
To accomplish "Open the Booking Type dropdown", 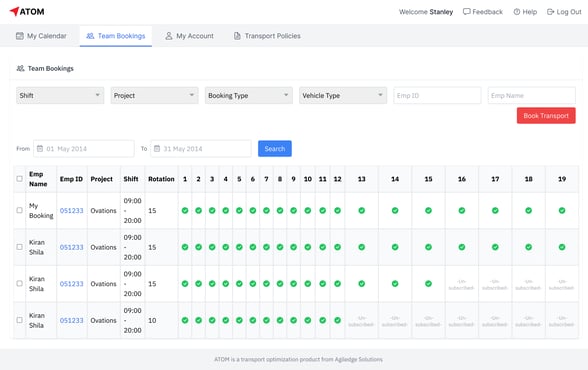I will pyautogui.click(x=249, y=96).
